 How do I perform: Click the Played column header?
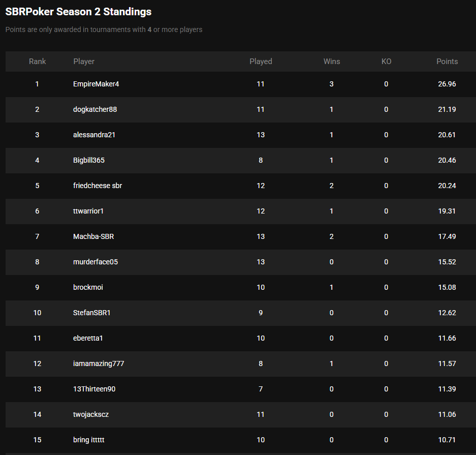click(261, 62)
